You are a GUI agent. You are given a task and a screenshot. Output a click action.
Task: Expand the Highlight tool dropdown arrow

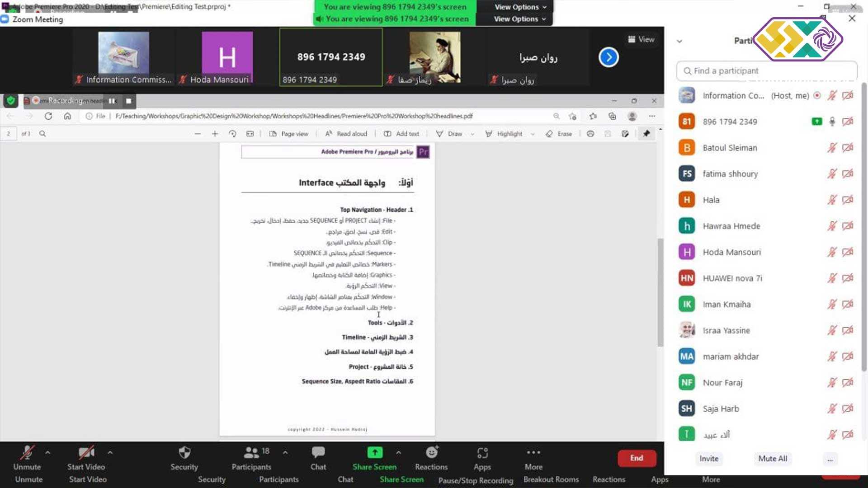[x=533, y=134]
